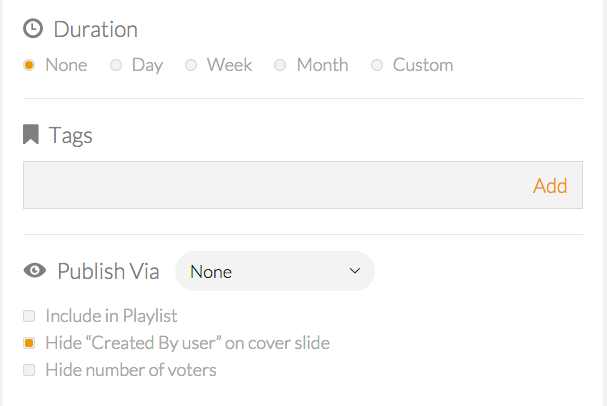Screen dimensions: 607x406
Task: Open the Publish Via dropdown showing None
Action: [275, 271]
